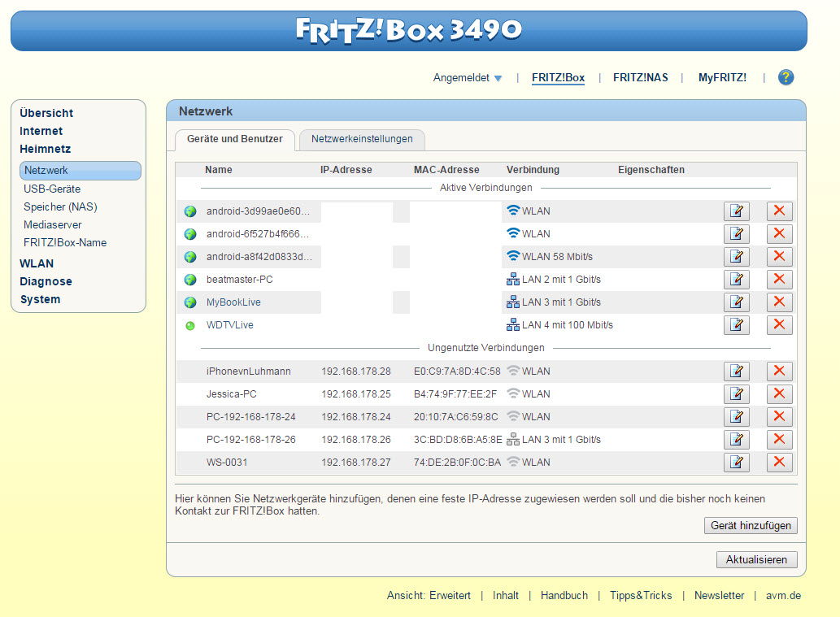
Task: Go to USB-Geräte in sidebar
Action: click(x=52, y=189)
